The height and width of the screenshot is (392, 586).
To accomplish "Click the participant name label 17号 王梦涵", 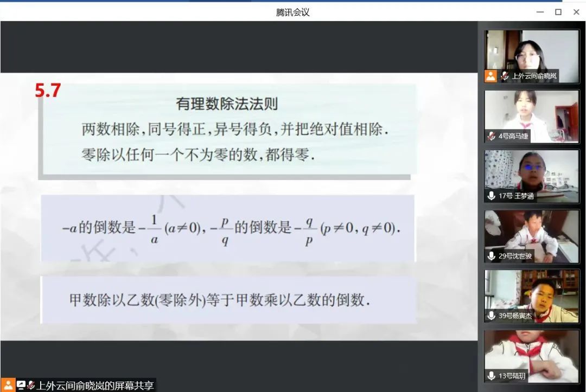I will pos(516,196).
